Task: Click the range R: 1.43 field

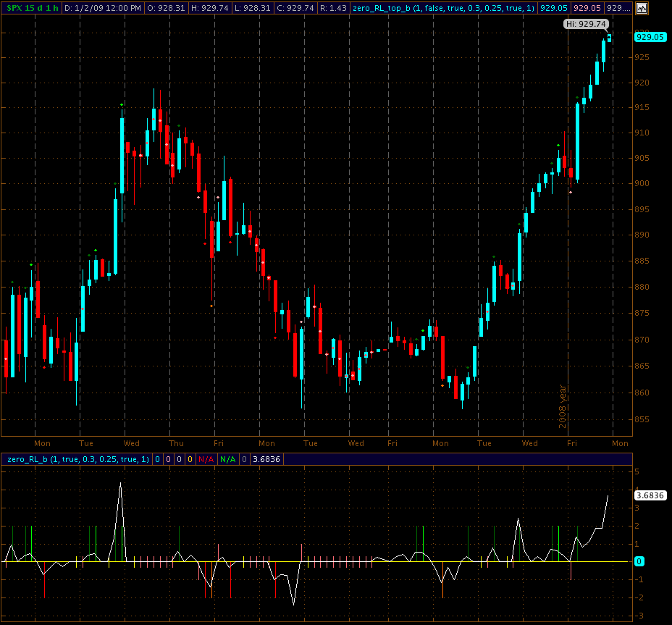Action: point(334,8)
